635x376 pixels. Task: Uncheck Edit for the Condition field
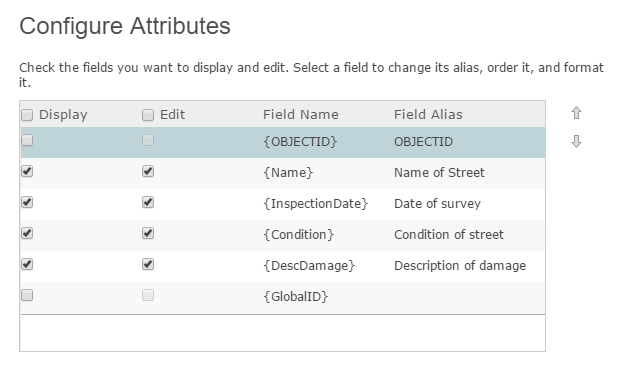click(x=148, y=233)
